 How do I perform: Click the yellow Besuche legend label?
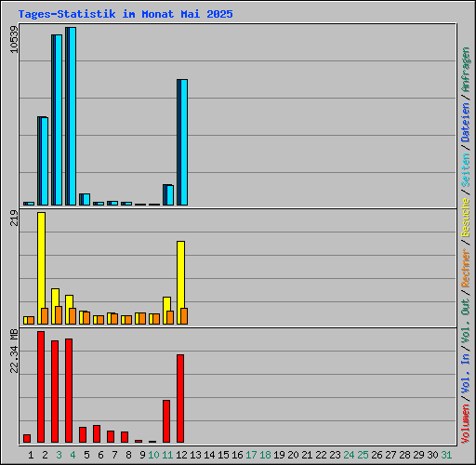(466, 218)
